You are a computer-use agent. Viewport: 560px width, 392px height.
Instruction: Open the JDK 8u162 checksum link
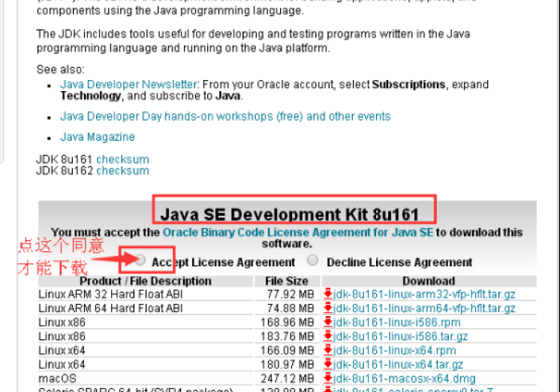[x=122, y=170]
